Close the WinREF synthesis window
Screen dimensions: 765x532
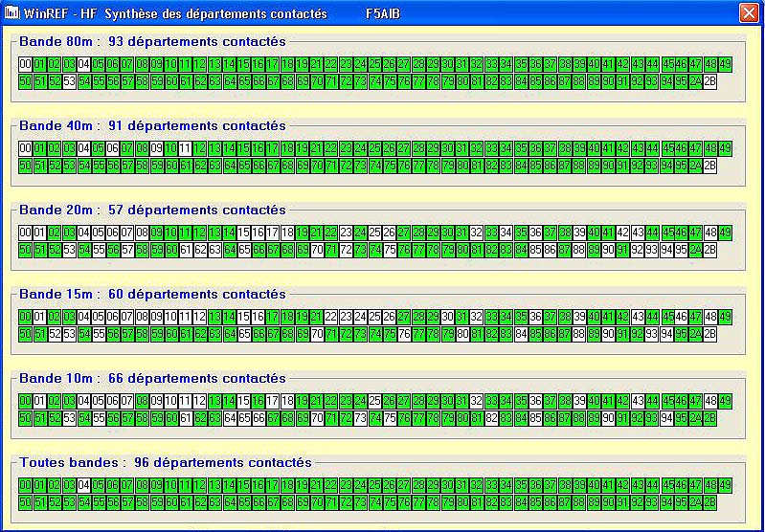coord(748,13)
